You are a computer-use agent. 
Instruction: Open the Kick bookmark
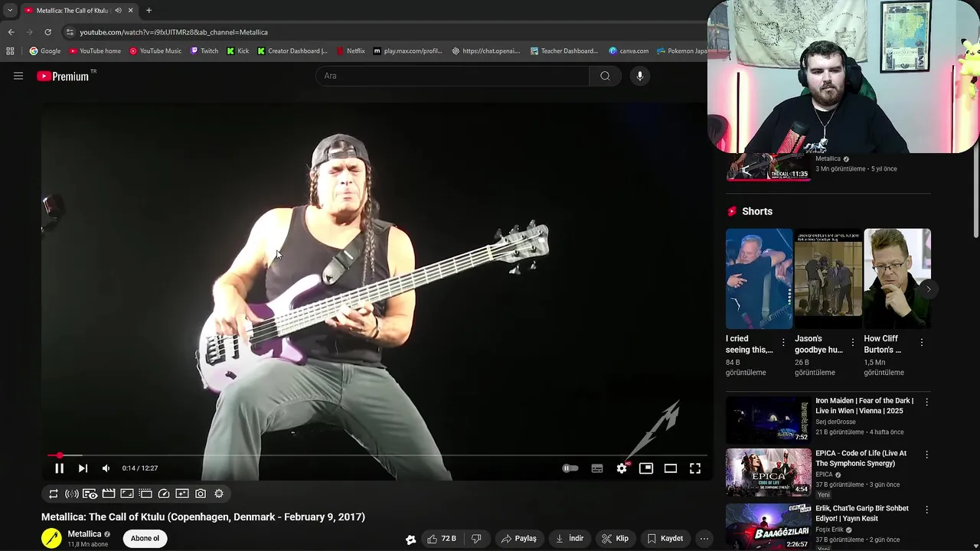coord(238,51)
